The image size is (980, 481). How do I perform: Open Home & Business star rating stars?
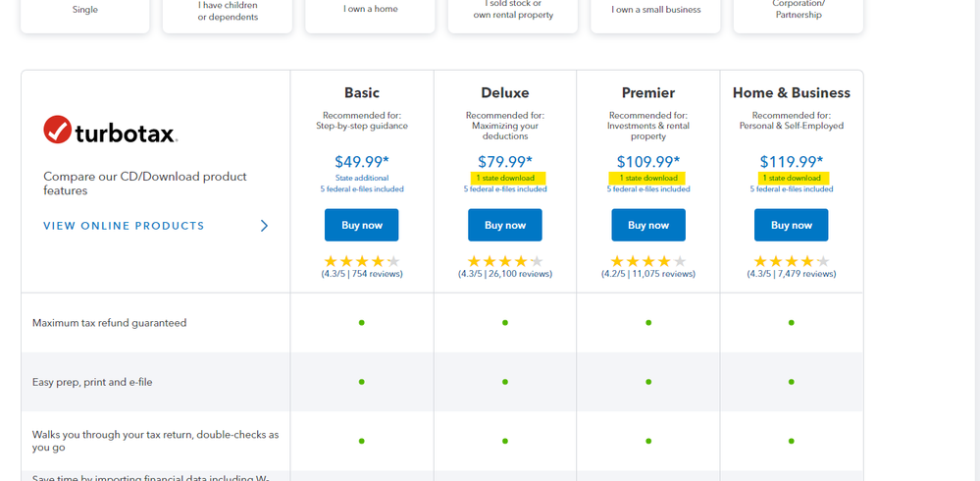pos(792,261)
